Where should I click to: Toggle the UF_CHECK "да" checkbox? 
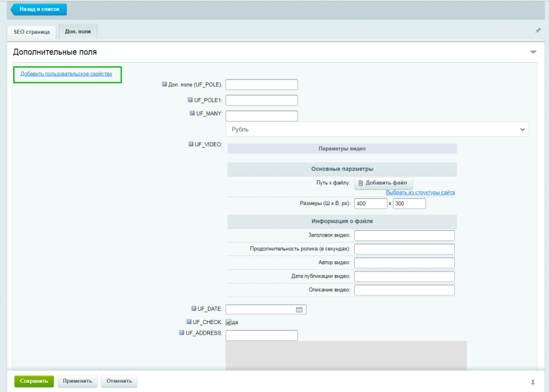229,322
